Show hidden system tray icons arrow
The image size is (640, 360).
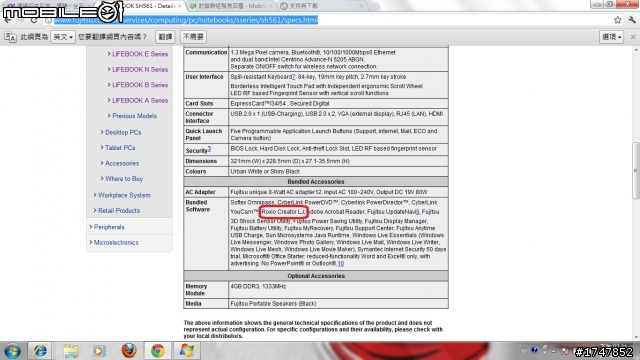pyautogui.click(x=553, y=351)
